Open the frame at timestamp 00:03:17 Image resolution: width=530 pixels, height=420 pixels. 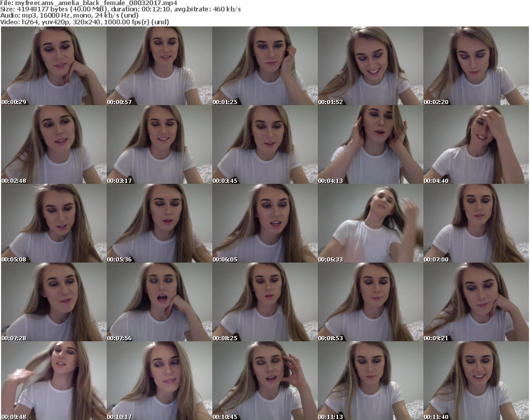(x=159, y=144)
